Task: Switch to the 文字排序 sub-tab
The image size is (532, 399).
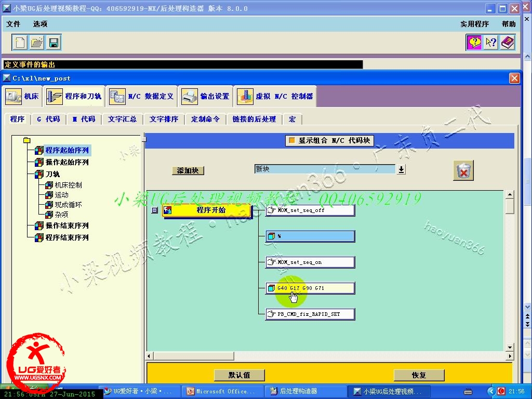Action: pyautogui.click(x=164, y=119)
